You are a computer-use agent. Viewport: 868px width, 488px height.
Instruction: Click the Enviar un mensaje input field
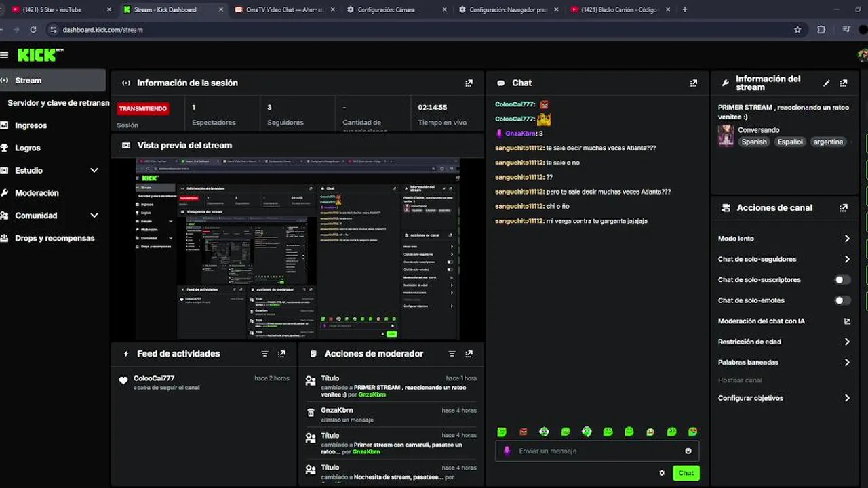[597, 451]
